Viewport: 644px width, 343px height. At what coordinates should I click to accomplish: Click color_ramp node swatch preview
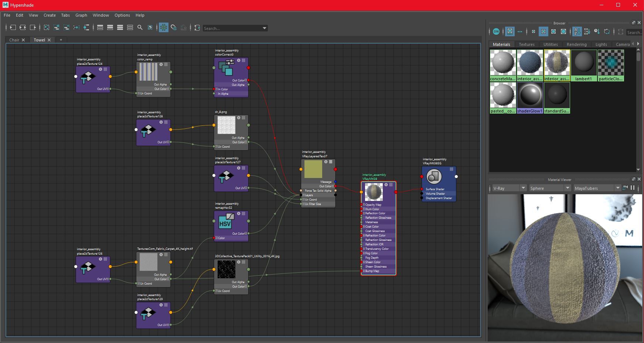tap(149, 72)
